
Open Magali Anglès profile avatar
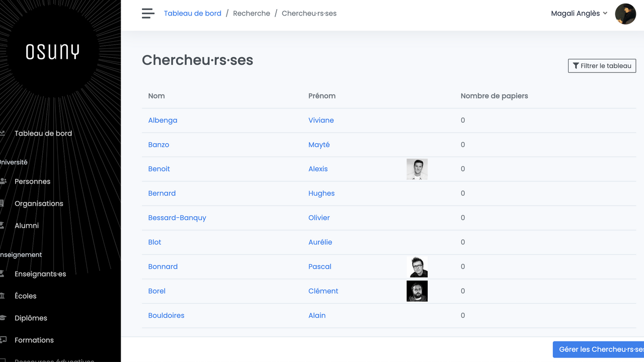[x=625, y=14]
